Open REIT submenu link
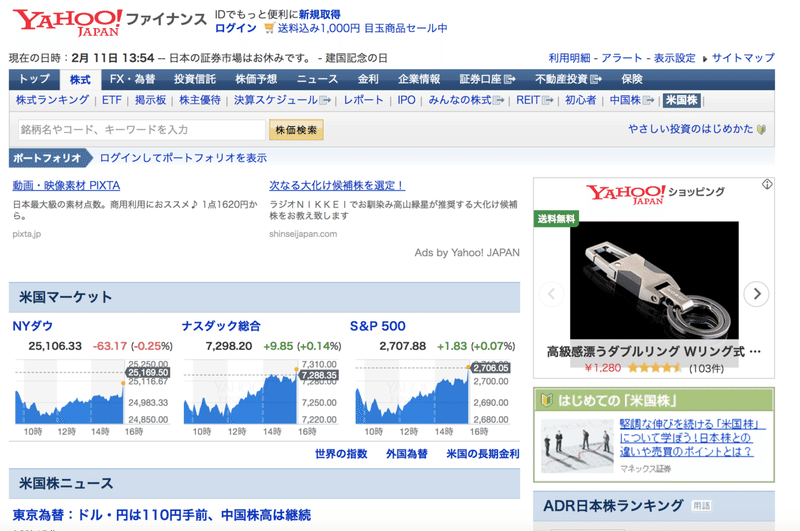Image resolution: width=800 pixels, height=531 pixels. [x=534, y=100]
